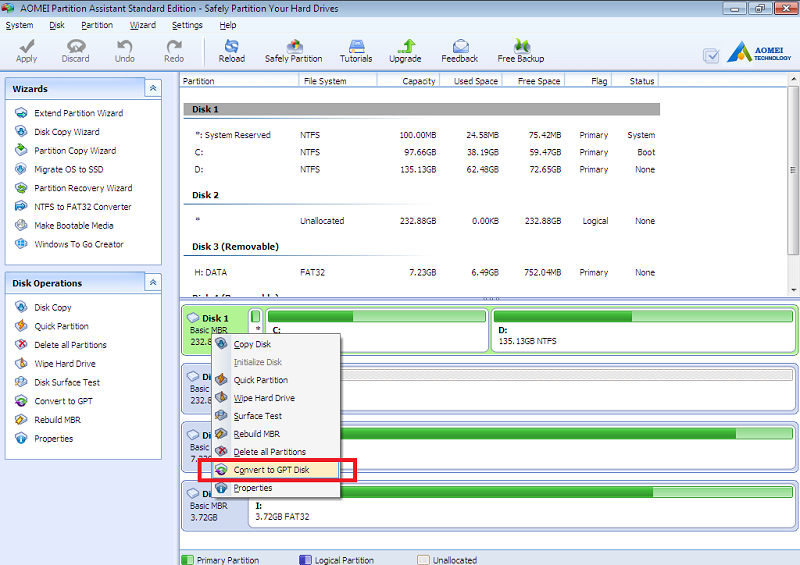Open the System menu
This screenshot has width=800, height=565.
pyautogui.click(x=19, y=25)
